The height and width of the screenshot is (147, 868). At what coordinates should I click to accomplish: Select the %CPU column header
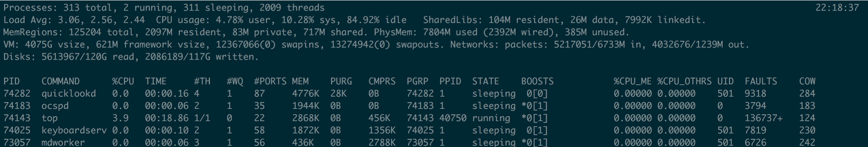pos(123,81)
